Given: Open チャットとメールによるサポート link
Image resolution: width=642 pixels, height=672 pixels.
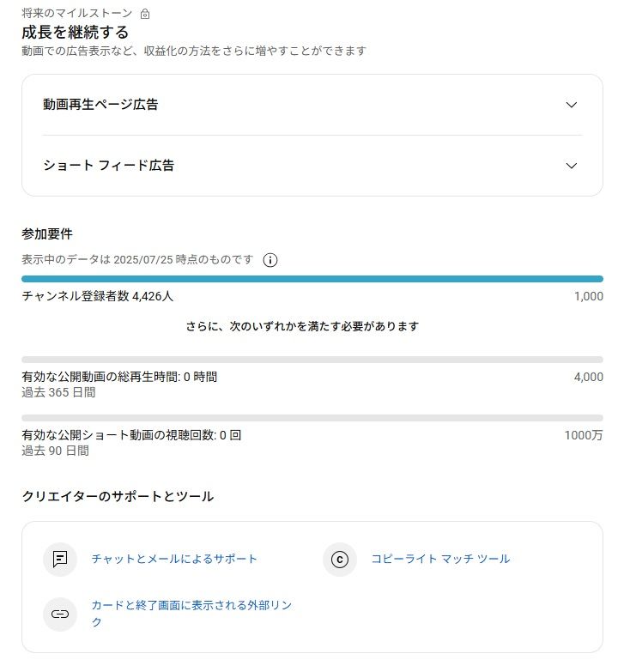Looking at the screenshot, I should [174, 559].
